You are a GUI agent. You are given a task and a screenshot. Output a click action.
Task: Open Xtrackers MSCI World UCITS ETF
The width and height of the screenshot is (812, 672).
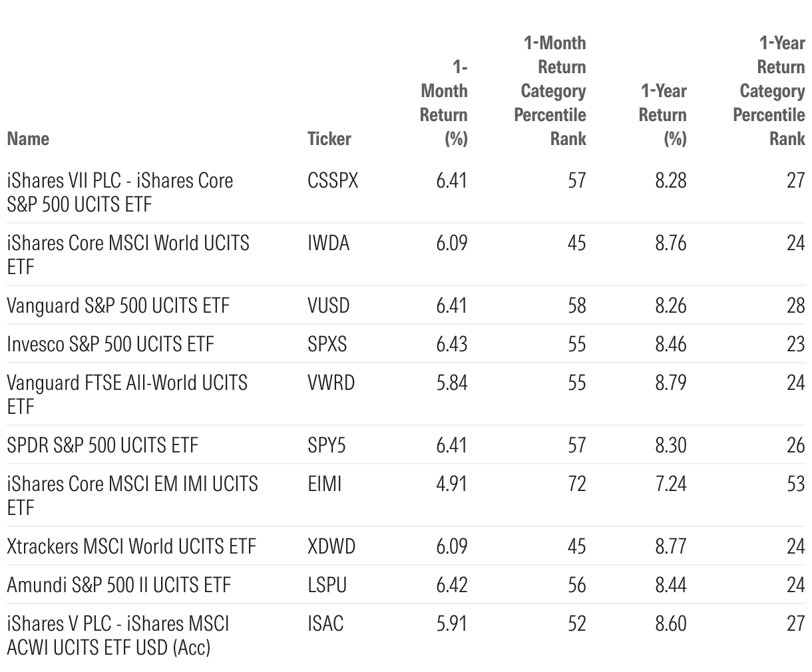(x=131, y=546)
